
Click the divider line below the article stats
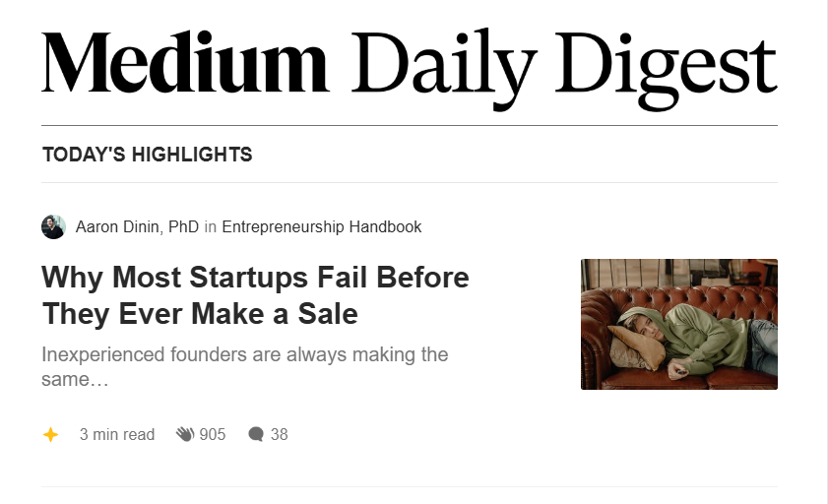tap(410, 486)
